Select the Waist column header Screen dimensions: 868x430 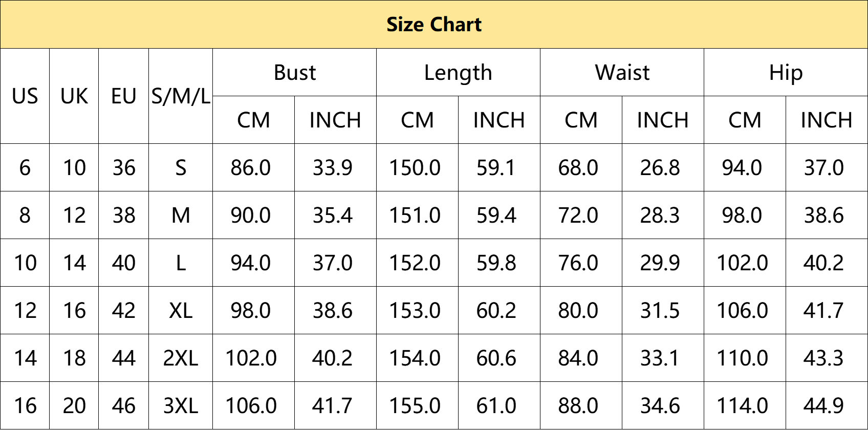point(622,72)
